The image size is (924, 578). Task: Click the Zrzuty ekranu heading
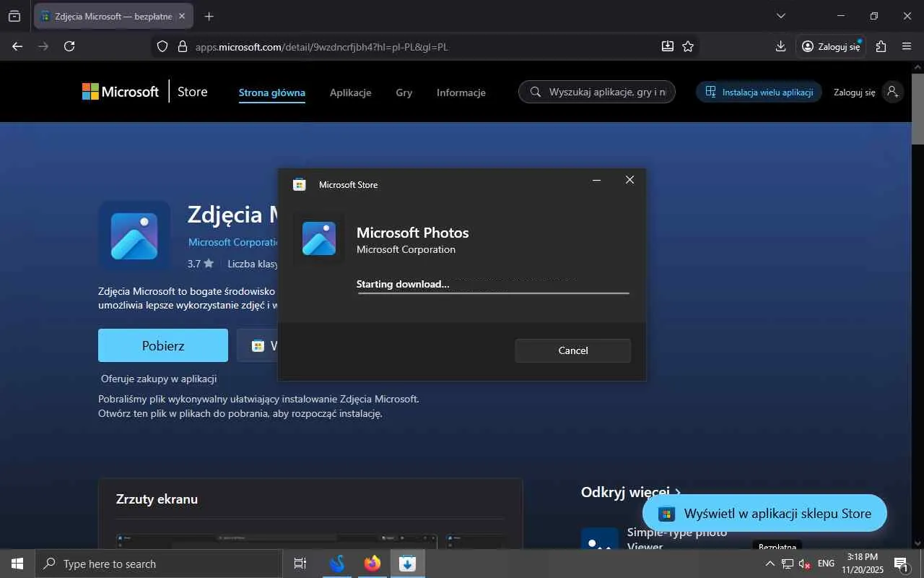pos(157,499)
